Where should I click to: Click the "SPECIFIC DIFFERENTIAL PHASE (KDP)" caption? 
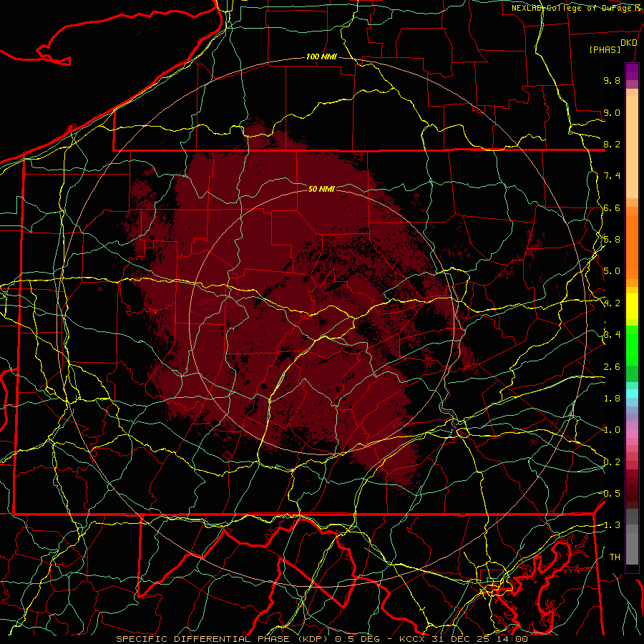pos(220,639)
